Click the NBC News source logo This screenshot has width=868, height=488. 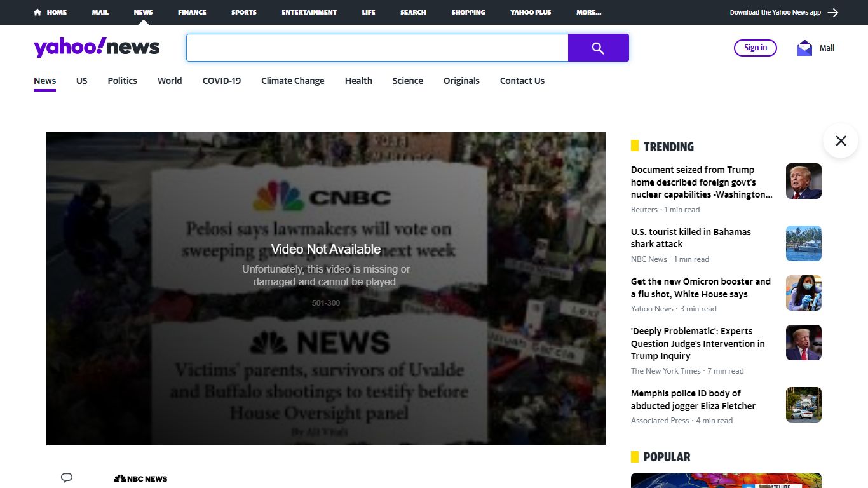click(x=140, y=478)
